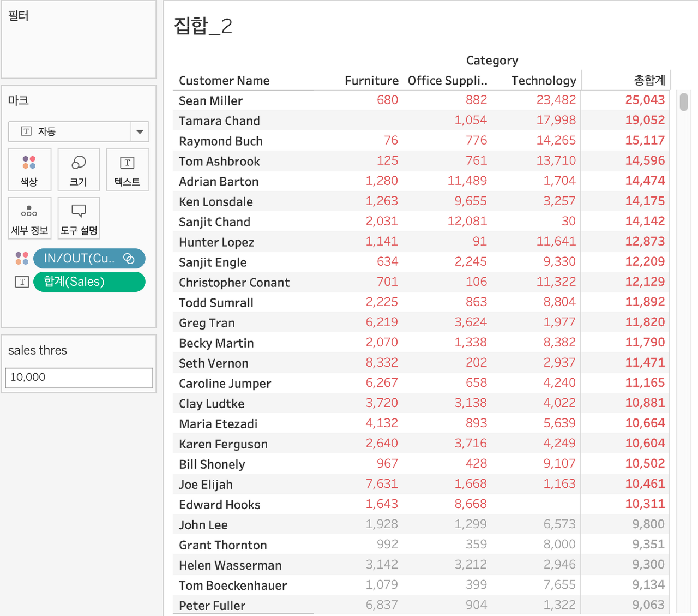Click the 집합_2 sheet title
The width and height of the screenshot is (698, 616).
pos(203,26)
